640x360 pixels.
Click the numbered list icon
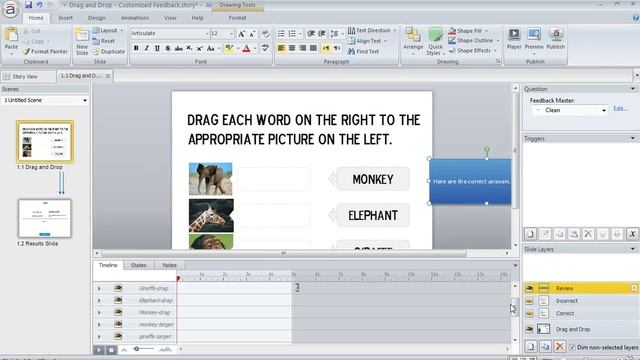click(x=292, y=33)
